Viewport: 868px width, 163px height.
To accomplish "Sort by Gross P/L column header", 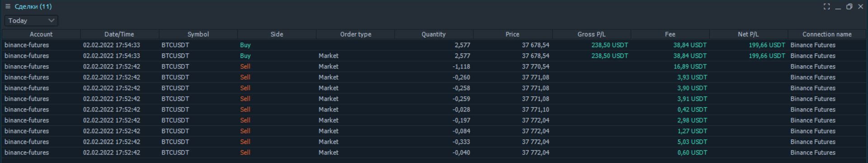I will click(591, 34).
